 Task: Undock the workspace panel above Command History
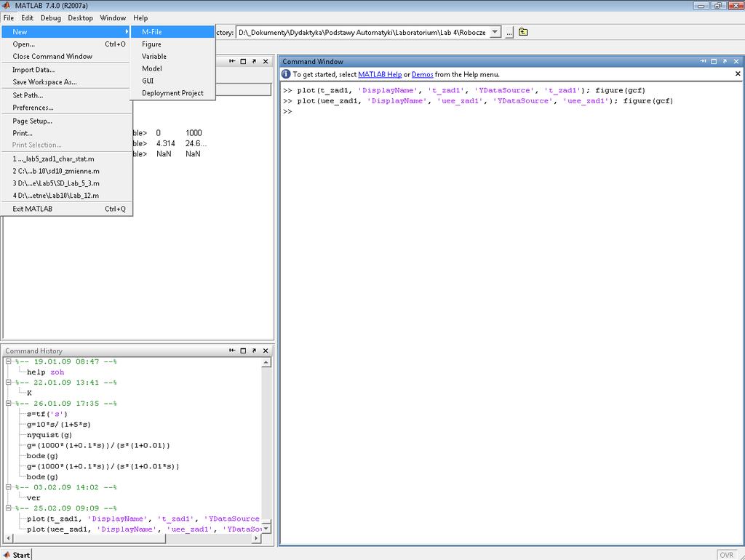point(254,61)
